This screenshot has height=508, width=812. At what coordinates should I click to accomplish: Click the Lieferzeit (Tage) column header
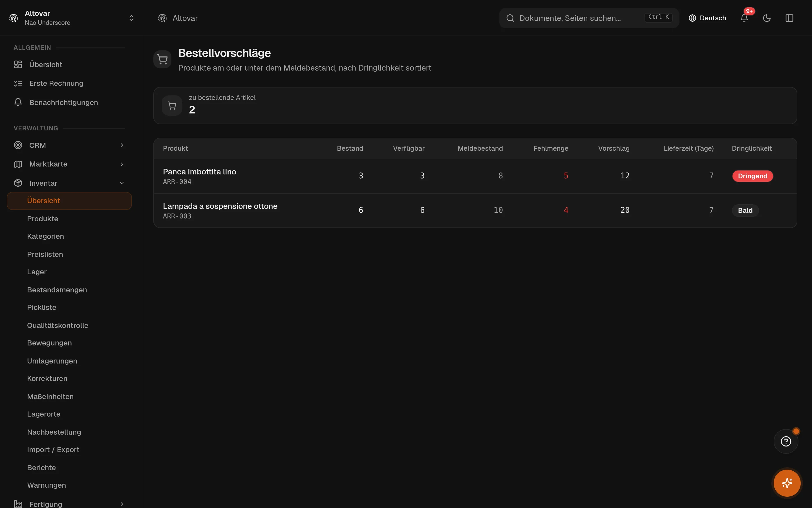[689, 148]
